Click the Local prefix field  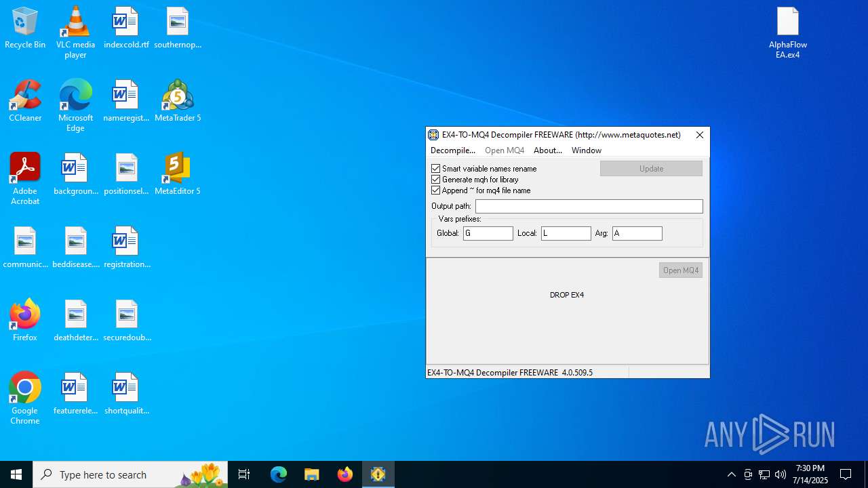(566, 233)
